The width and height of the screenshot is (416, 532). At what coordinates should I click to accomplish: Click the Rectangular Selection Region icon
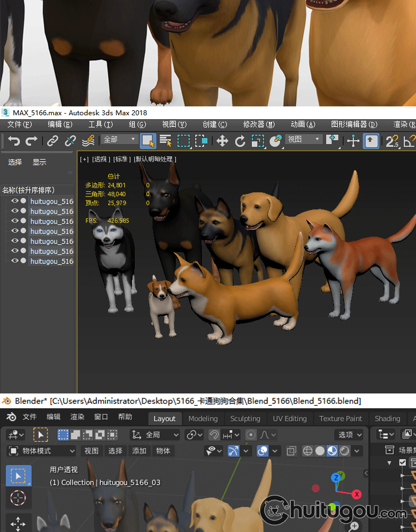click(184, 141)
